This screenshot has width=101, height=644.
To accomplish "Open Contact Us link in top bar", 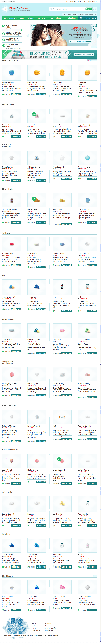I will 72,2.
